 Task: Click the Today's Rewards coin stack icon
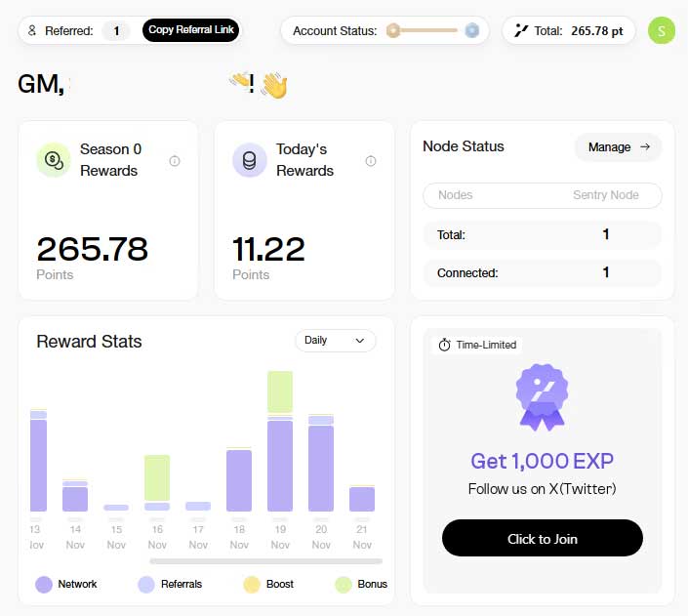coord(249,160)
